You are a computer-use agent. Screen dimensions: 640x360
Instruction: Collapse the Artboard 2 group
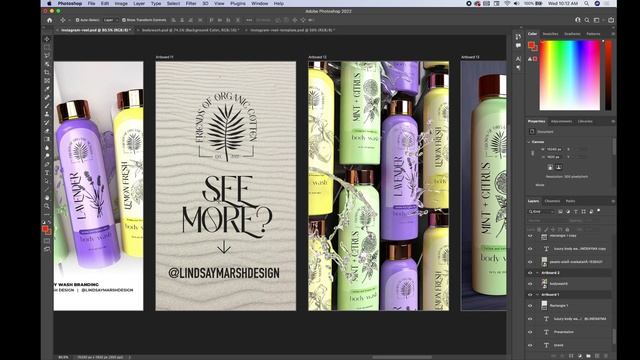[x=537, y=273]
